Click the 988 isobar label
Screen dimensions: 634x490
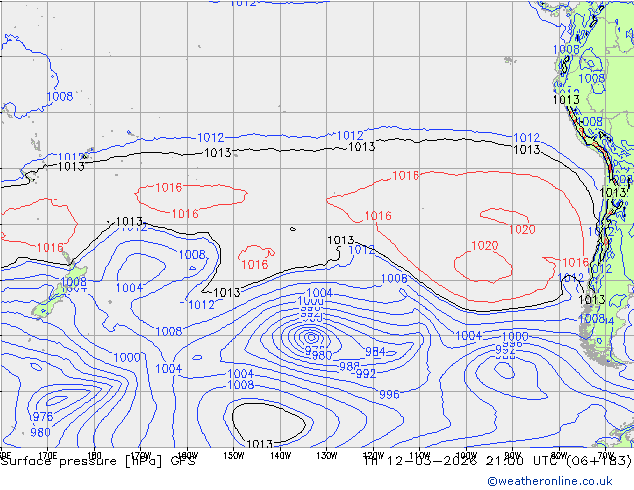349,366
